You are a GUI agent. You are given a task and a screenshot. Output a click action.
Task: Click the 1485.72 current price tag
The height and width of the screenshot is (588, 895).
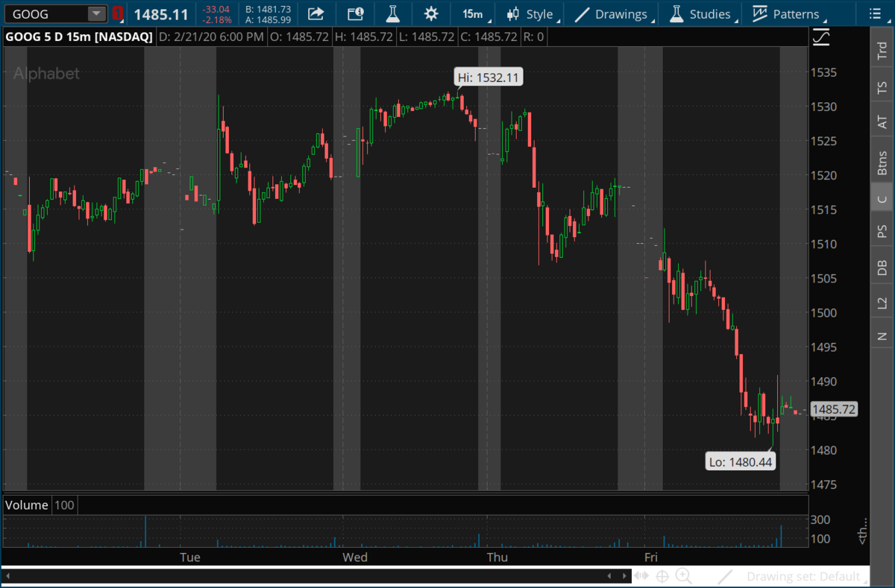pyautogui.click(x=834, y=409)
